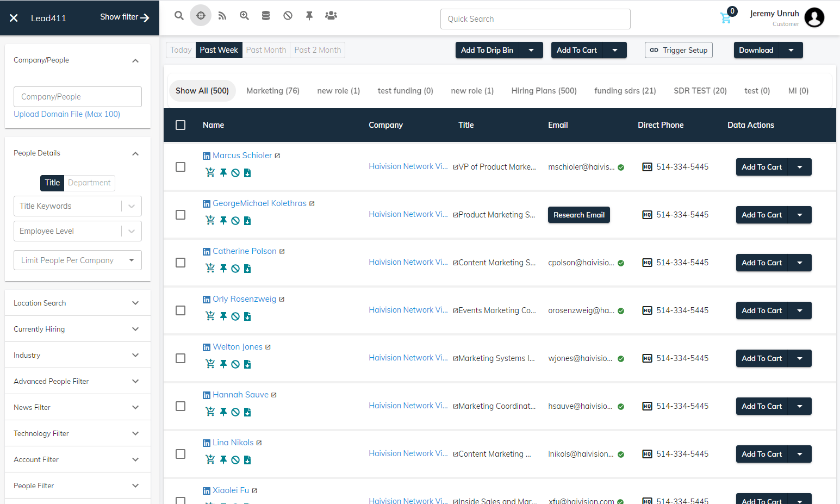840x504 pixels.
Task: Select the Hiring Plans (500) tab
Action: (x=544, y=90)
